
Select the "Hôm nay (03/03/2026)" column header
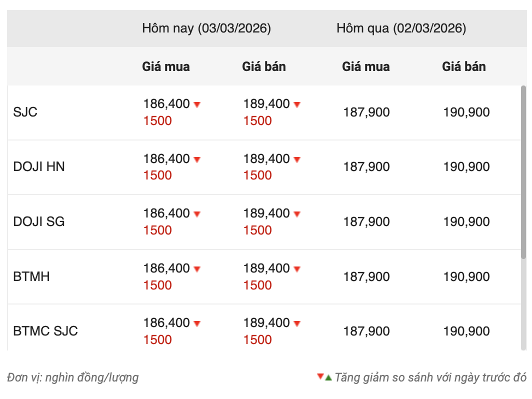pyautogui.click(x=206, y=28)
